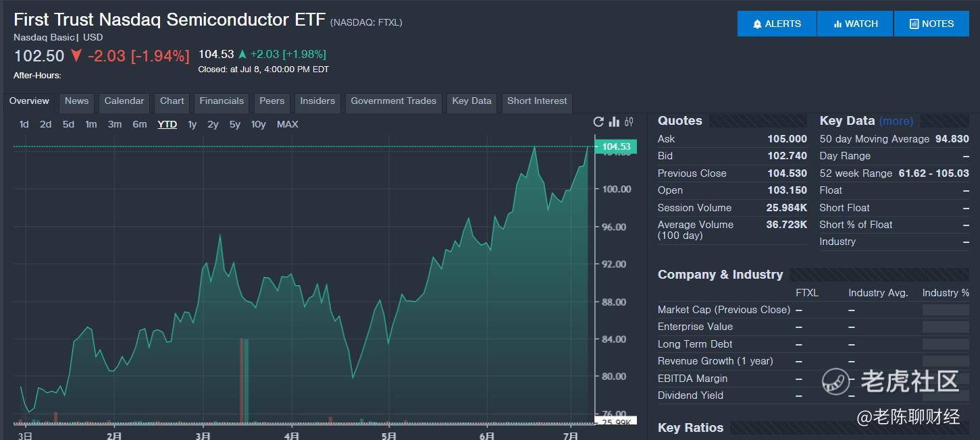The image size is (980, 440).
Task: Click the bell icon in ALERTS
Action: pos(757,24)
